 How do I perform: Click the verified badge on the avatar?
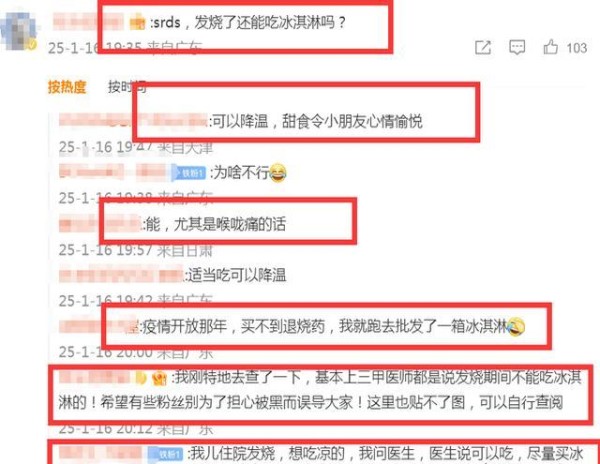point(32,45)
